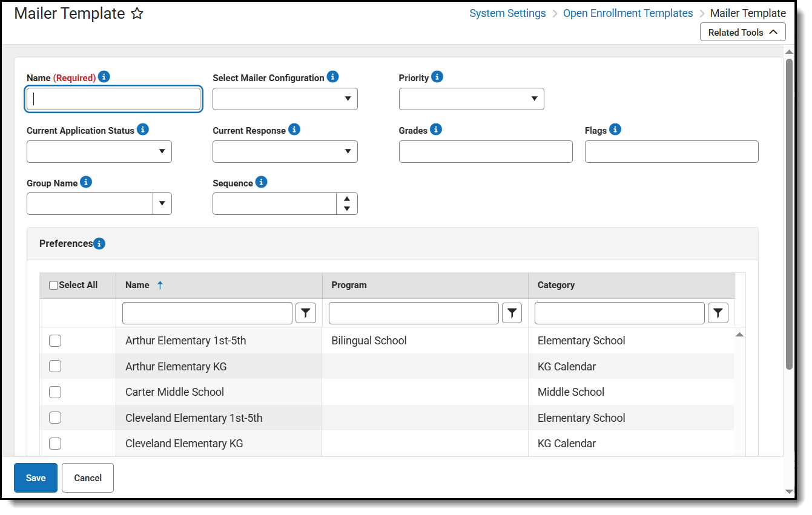The image size is (812, 515).
Task: Click the Cleveland Elementary 1st-5th name
Action: tap(194, 418)
